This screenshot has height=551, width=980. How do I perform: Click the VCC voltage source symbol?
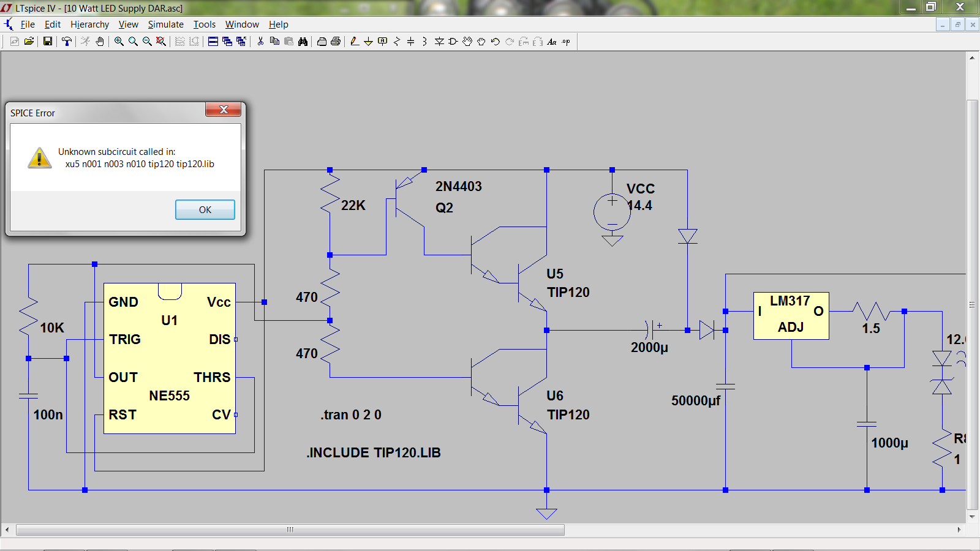[612, 212]
